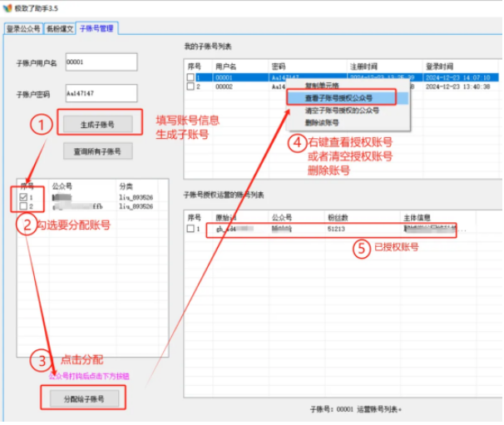The height and width of the screenshot is (425, 504).
Task: Tick row 2 checkbox in the 公众号 list
Action: click(25, 206)
